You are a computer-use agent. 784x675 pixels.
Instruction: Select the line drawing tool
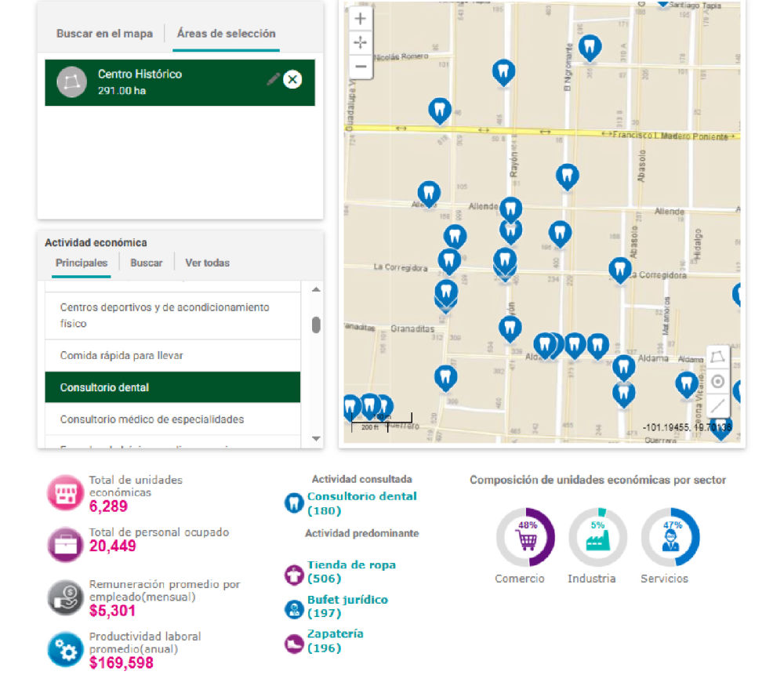717,405
